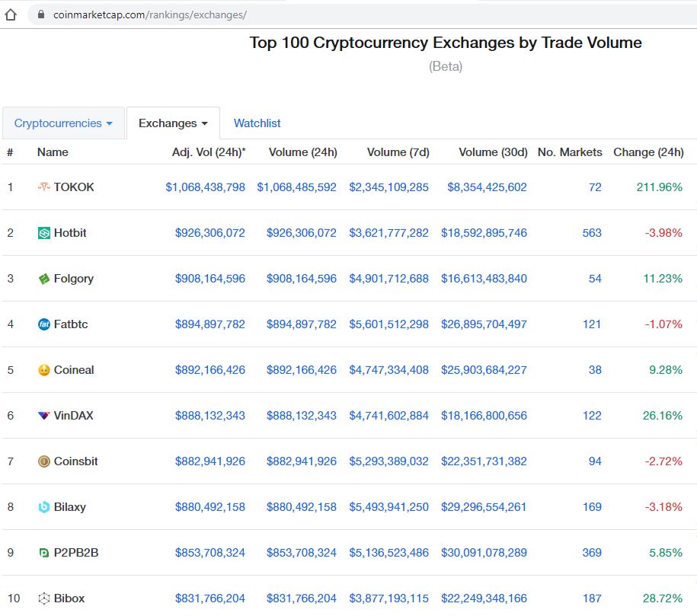This screenshot has width=697, height=616.
Task: Sort by the Name column header
Action: tap(53, 152)
